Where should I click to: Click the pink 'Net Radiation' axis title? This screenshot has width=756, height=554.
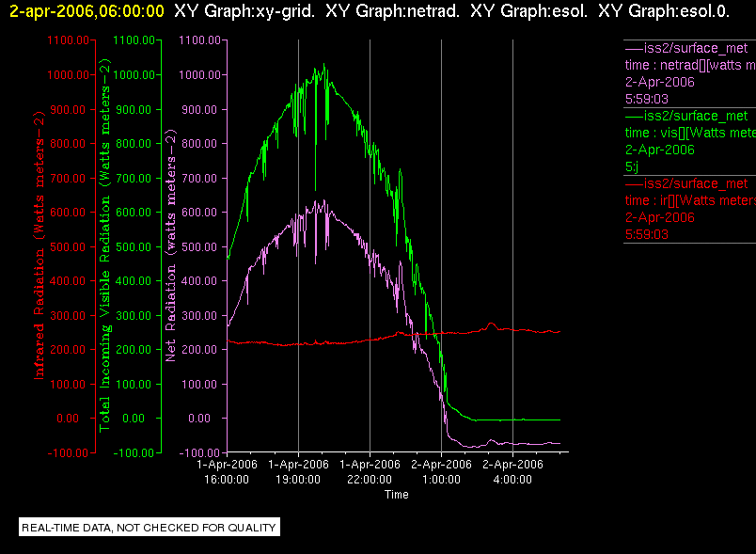[x=170, y=245]
